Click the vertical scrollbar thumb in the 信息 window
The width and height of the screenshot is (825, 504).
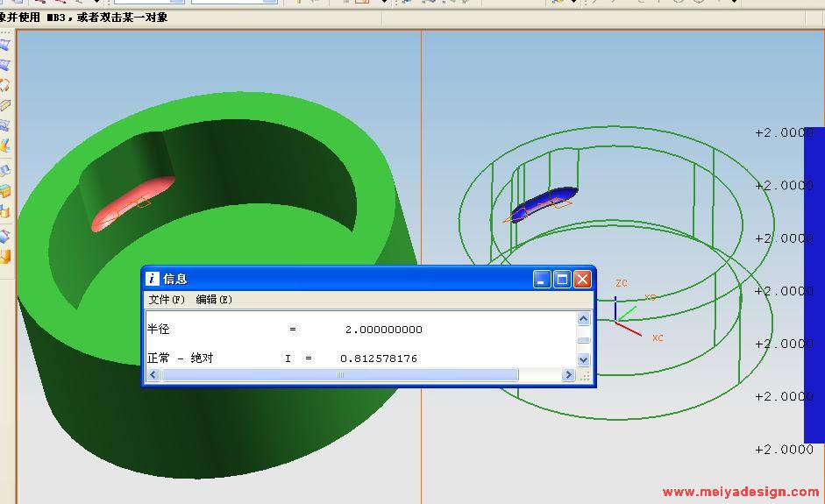pyautogui.click(x=584, y=340)
